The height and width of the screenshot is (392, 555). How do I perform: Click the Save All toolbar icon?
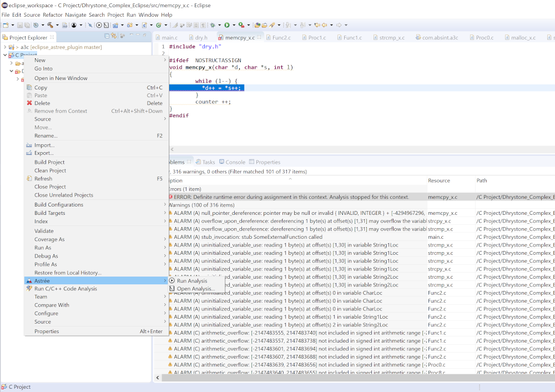pyautogui.click(x=27, y=25)
